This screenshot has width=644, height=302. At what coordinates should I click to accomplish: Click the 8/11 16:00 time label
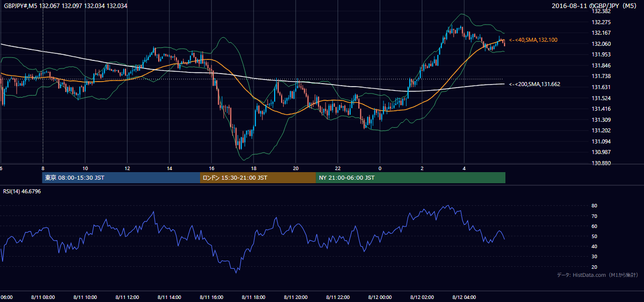(x=212, y=297)
